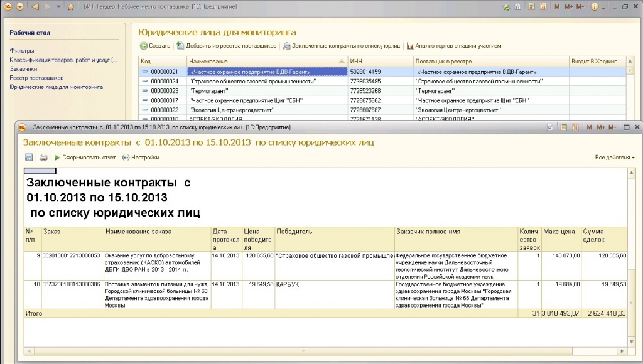
Task: Click 'Сформировать отчет' button
Action: (85, 158)
